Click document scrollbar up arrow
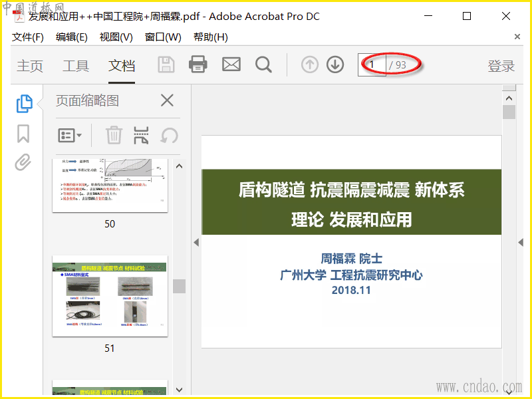 pos(509,98)
